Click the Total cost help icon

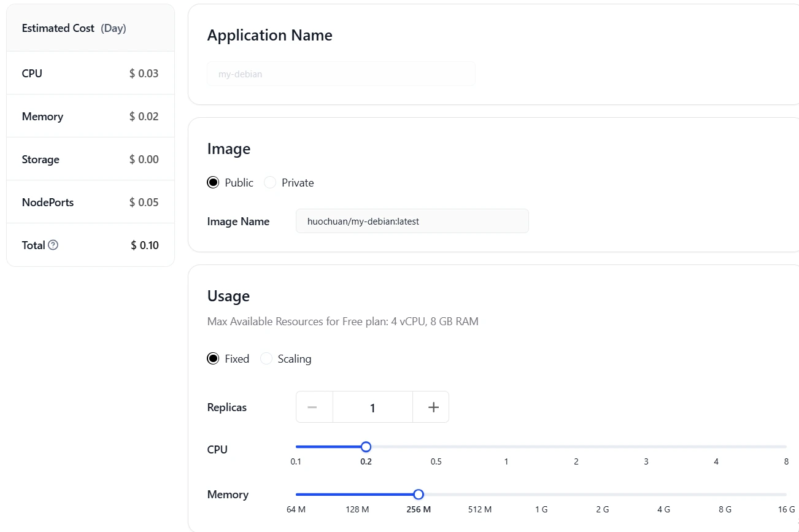[53, 245]
